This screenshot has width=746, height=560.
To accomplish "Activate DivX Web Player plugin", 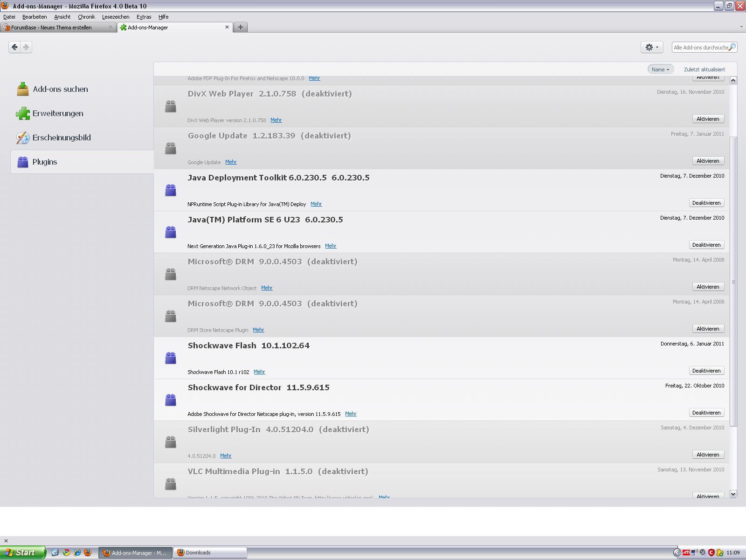I will 708,119.
